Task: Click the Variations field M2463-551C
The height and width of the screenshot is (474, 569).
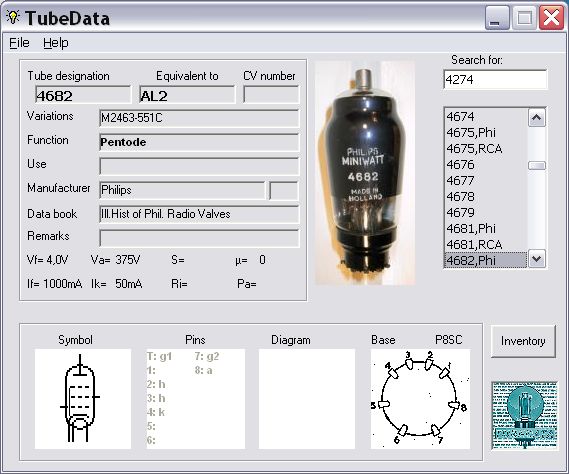Action: point(199,118)
